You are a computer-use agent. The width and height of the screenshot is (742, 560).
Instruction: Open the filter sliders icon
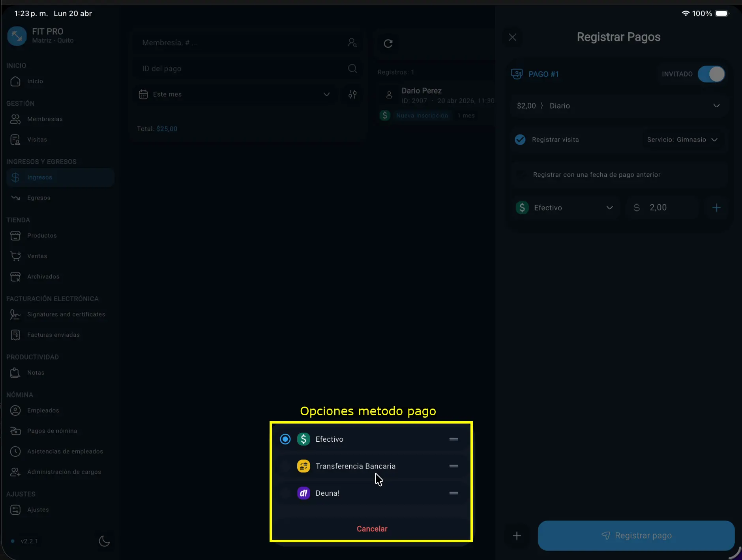click(x=352, y=94)
